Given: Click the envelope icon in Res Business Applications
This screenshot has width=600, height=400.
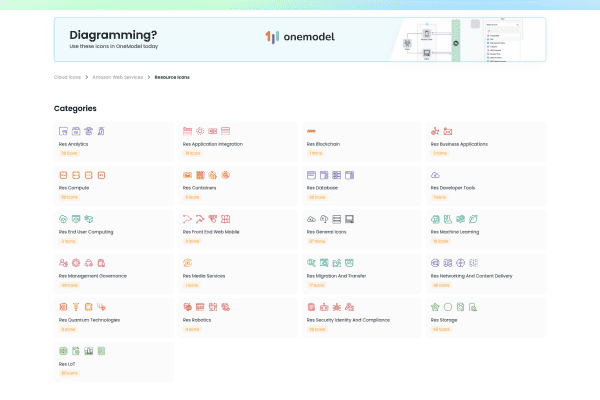Looking at the screenshot, I should (x=448, y=131).
